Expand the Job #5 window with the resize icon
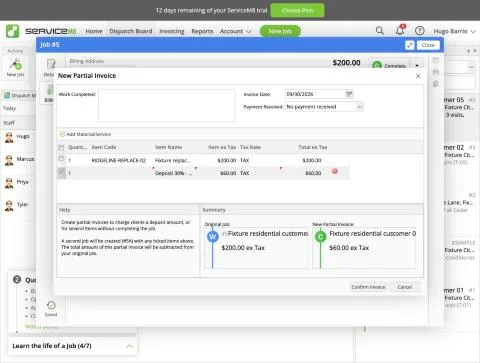The image size is (480, 363). coord(409,45)
